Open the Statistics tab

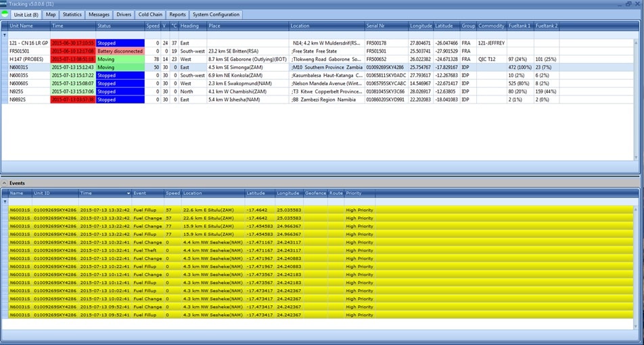[72, 14]
